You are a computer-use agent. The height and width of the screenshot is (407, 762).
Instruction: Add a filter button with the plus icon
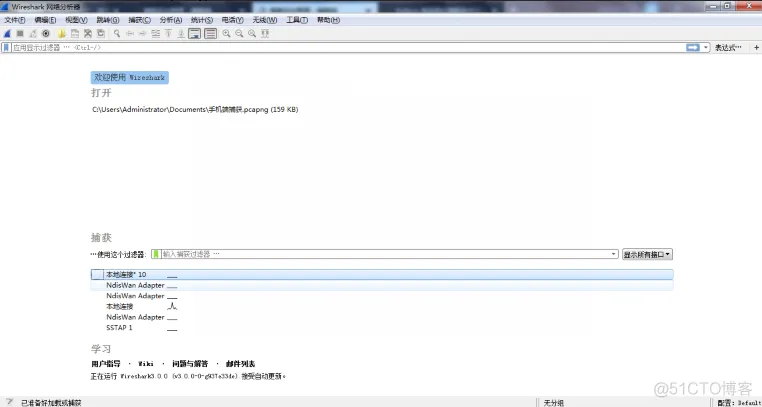point(756,48)
